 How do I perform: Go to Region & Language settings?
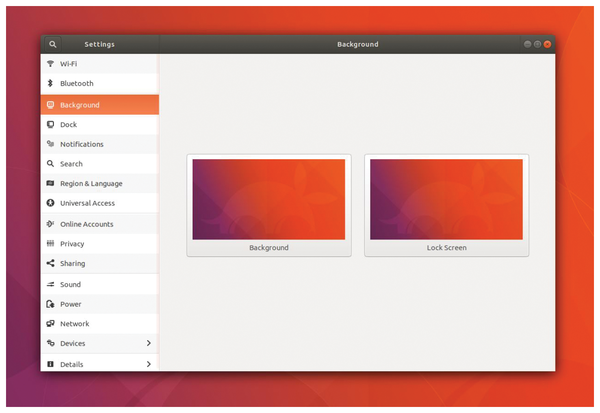[90, 184]
